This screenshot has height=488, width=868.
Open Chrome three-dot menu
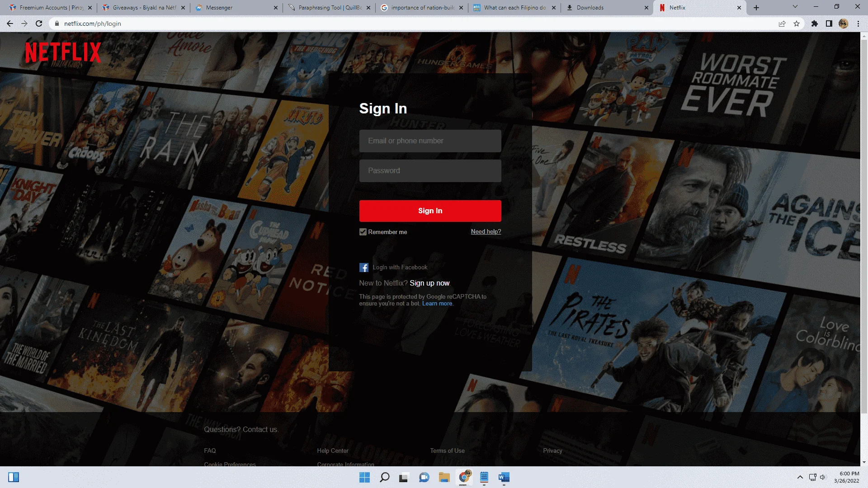coord(858,23)
